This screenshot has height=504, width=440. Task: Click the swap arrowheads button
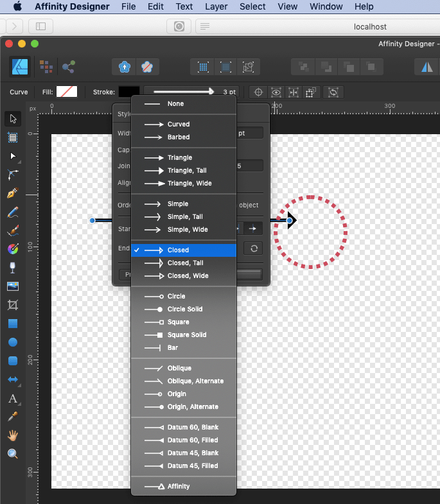(x=253, y=249)
